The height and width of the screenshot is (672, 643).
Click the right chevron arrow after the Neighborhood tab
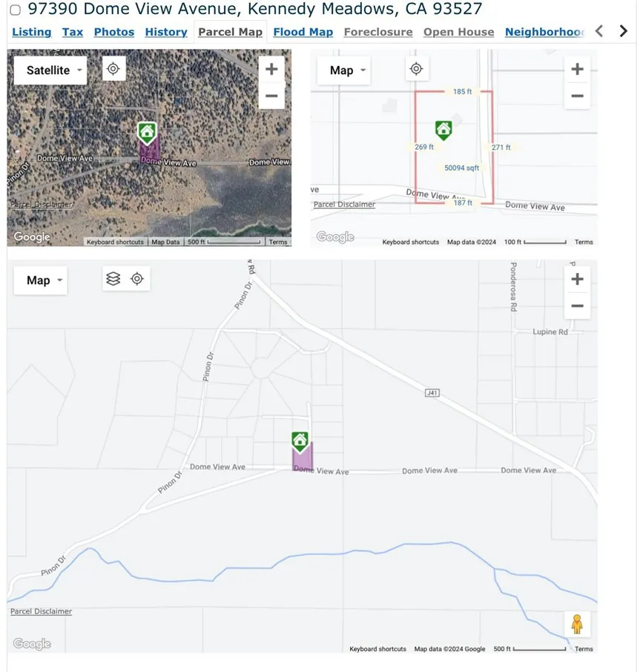click(x=623, y=31)
